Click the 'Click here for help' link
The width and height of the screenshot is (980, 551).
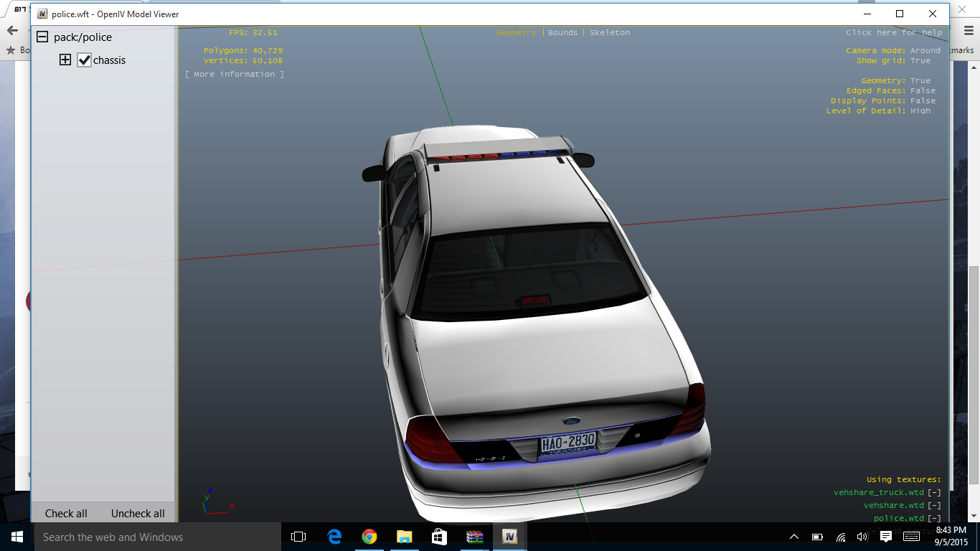click(894, 33)
